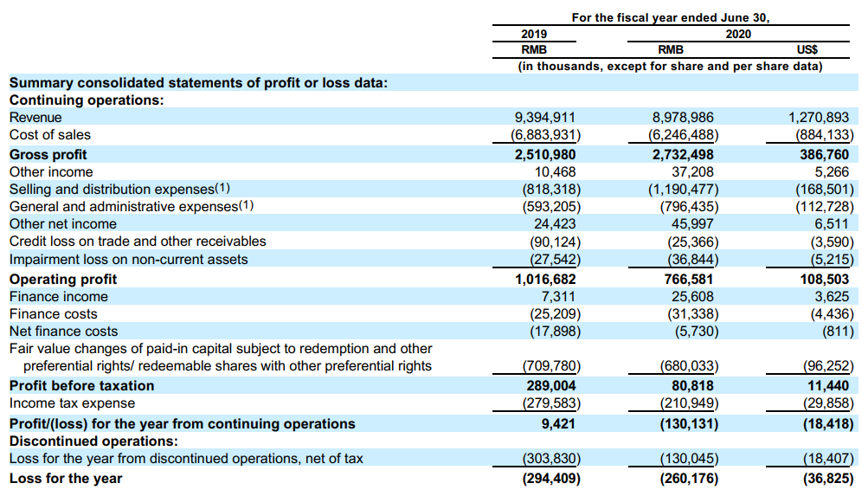This screenshot has height=496, width=868.
Task: Select 'Impairment loss on non-current assets' label
Action: (128, 259)
